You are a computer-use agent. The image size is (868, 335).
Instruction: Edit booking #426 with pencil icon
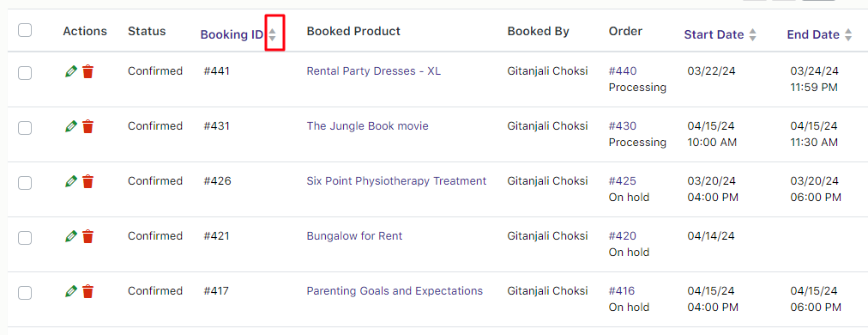(70, 181)
